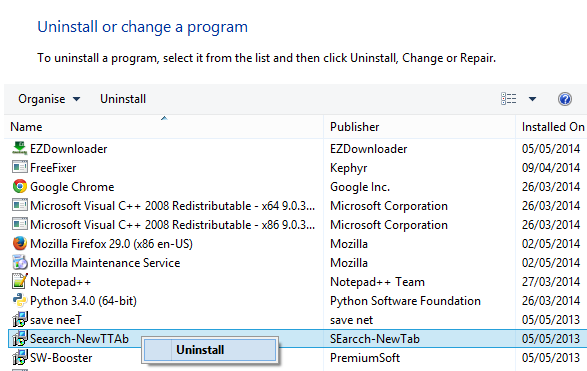The height and width of the screenshot is (371, 587).
Task: Select Mozilla Firefox 29.0 entry
Action: tap(111, 244)
